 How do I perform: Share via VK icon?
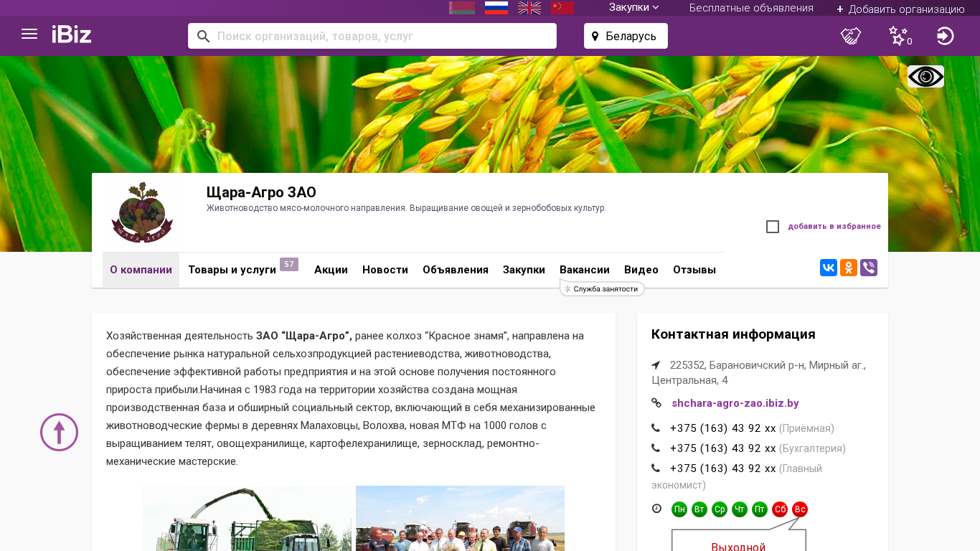point(829,268)
